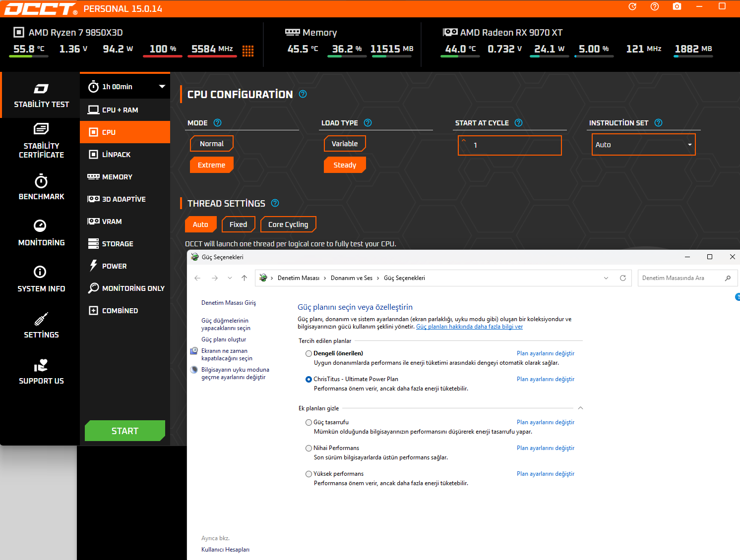
Task: Click the Denetim Masasında Ara search box
Action: [x=687, y=278]
